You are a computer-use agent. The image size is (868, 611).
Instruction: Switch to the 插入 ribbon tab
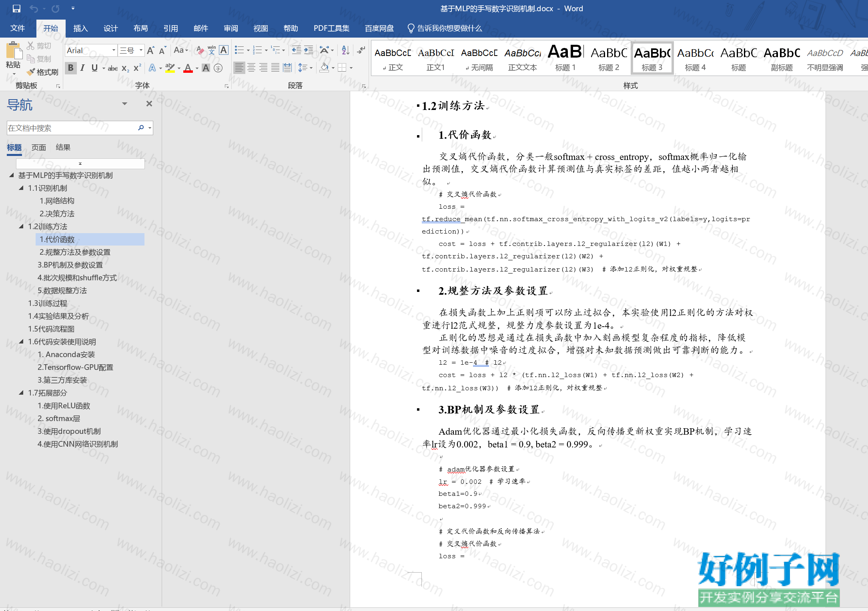tap(80, 28)
